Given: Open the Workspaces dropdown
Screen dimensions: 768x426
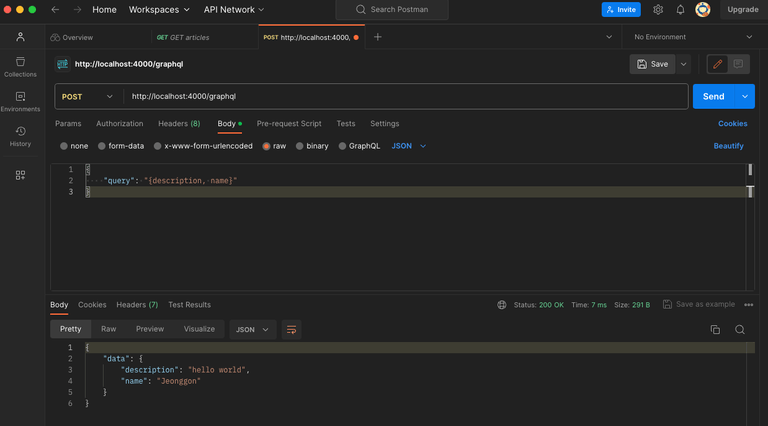Looking at the screenshot, I should (159, 10).
